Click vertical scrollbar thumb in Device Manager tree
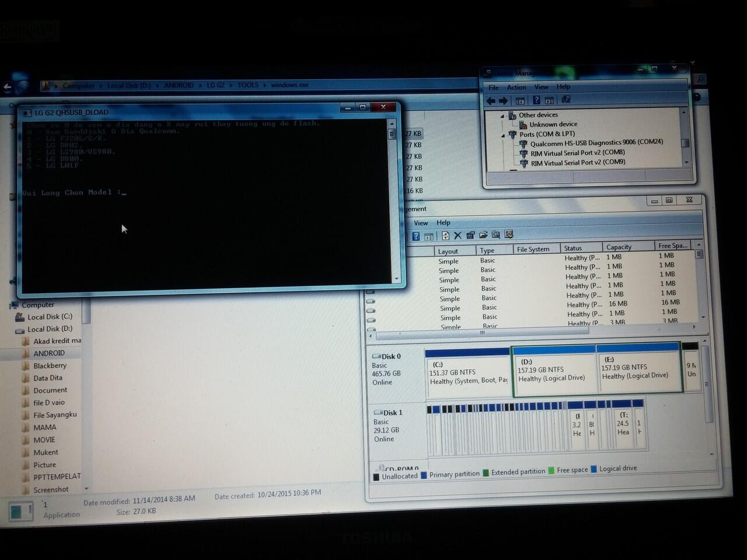Image resolution: width=747 pixels, height=560 pixels. pos(685,143)
